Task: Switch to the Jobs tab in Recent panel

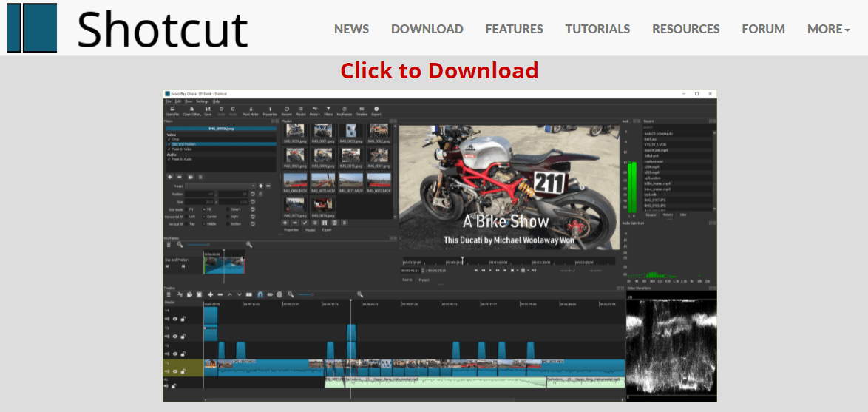Action: point(682,215)
